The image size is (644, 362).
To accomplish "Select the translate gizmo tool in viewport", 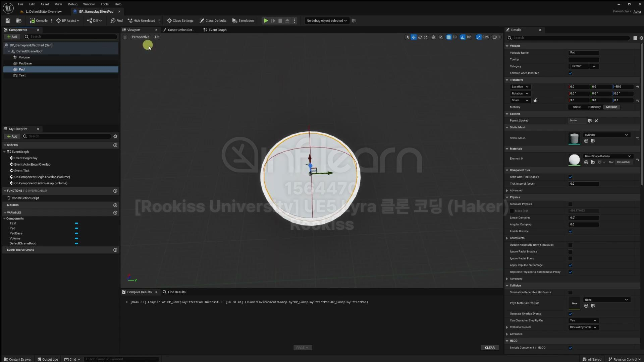I will point(414,37).
